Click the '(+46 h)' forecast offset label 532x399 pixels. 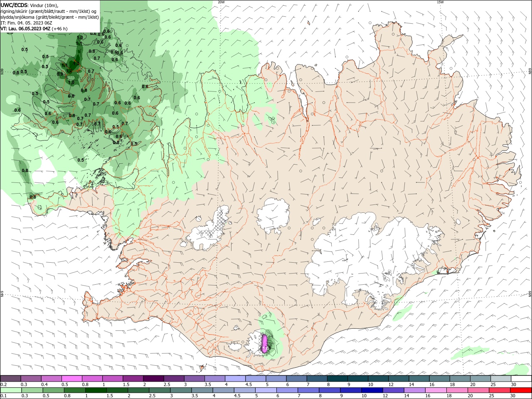click(60, 29)
